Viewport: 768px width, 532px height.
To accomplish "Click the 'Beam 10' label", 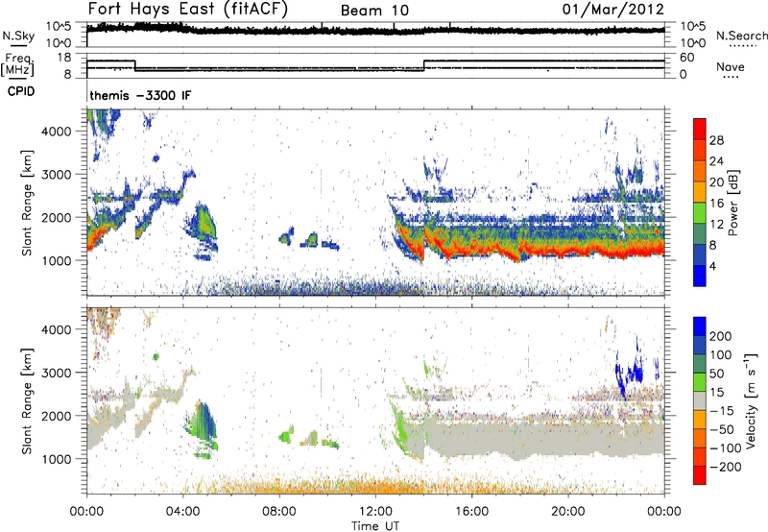I will (374, 11).
